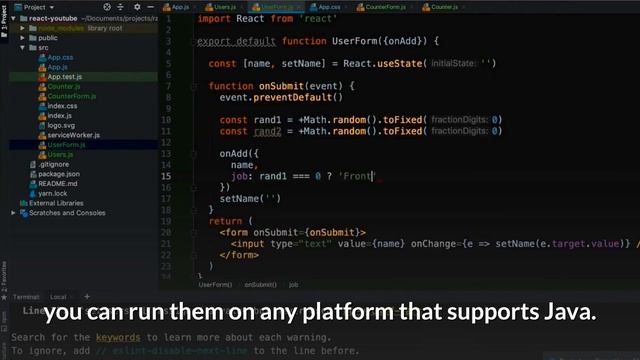Expand Scratches and Consoles
Image resolution: width=640 pixels, height=360 pixels.
pyautogui.click(x=13, y=213)
